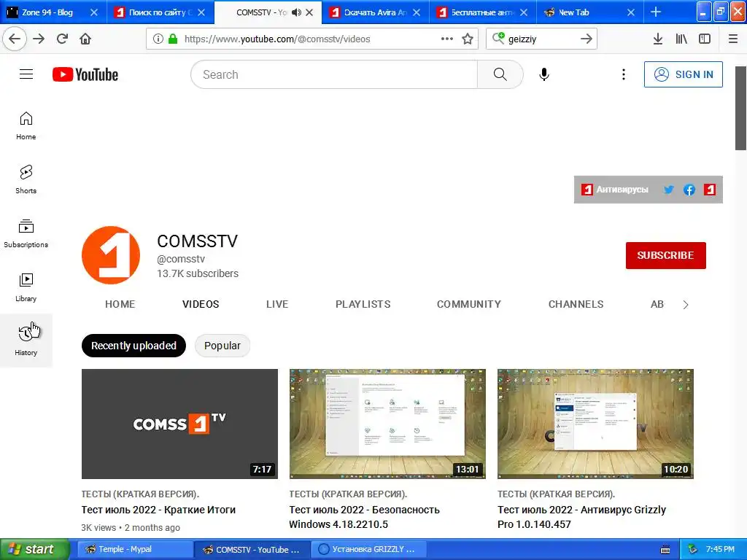
Task: Select the Recently uploaded filter chip
Action: tap(134, 346)
